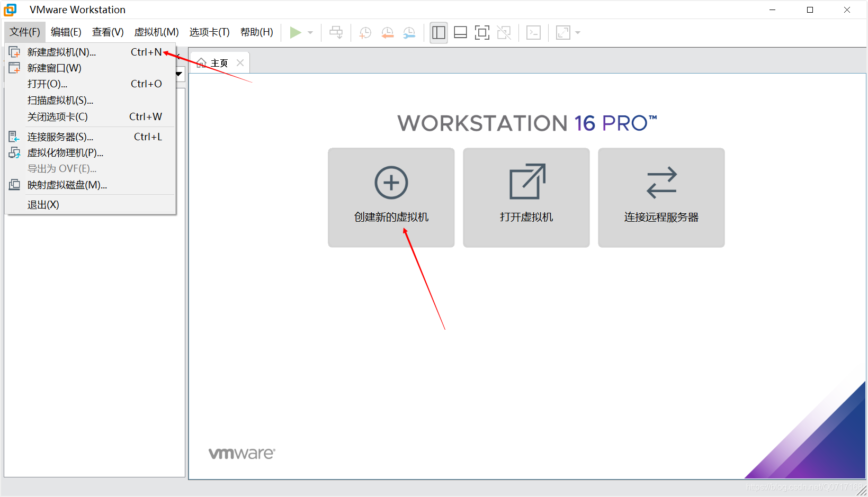Click the Unity mode toolbar icon
Screen dimensions: 868x497
click(x=504, y=33)
